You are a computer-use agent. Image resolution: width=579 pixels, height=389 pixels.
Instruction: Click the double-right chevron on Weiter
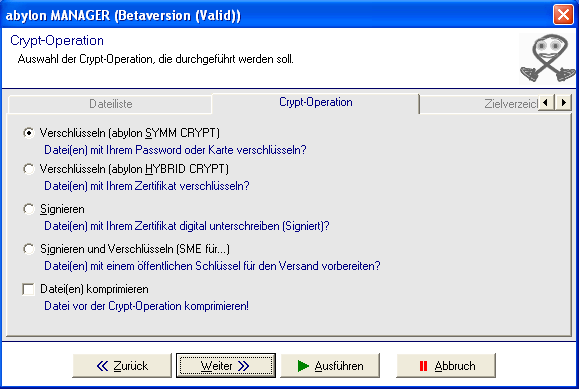click(244, 366)
